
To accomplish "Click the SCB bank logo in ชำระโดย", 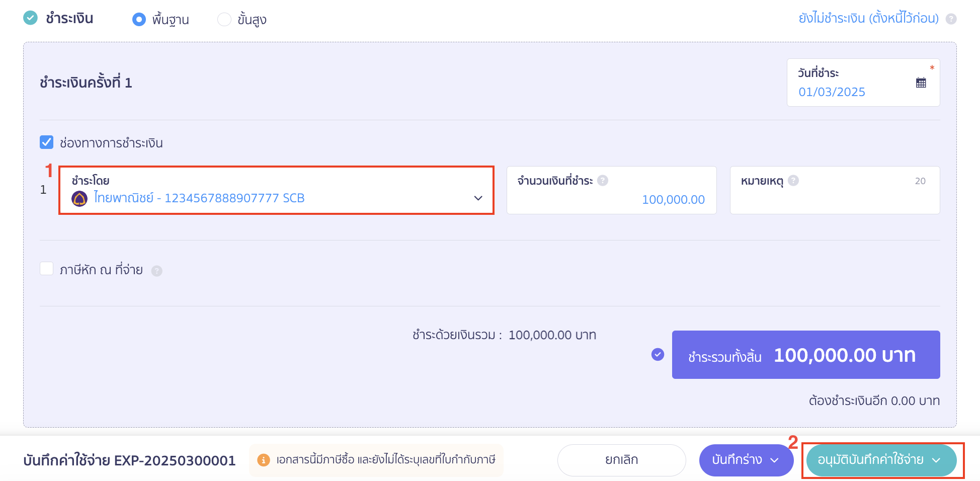I will coord(78,198).
